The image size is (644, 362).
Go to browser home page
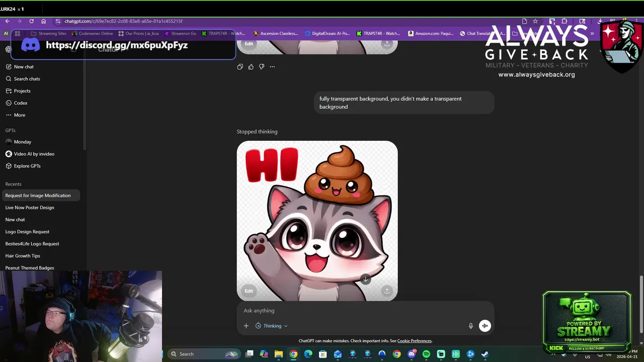click(43, 21)
